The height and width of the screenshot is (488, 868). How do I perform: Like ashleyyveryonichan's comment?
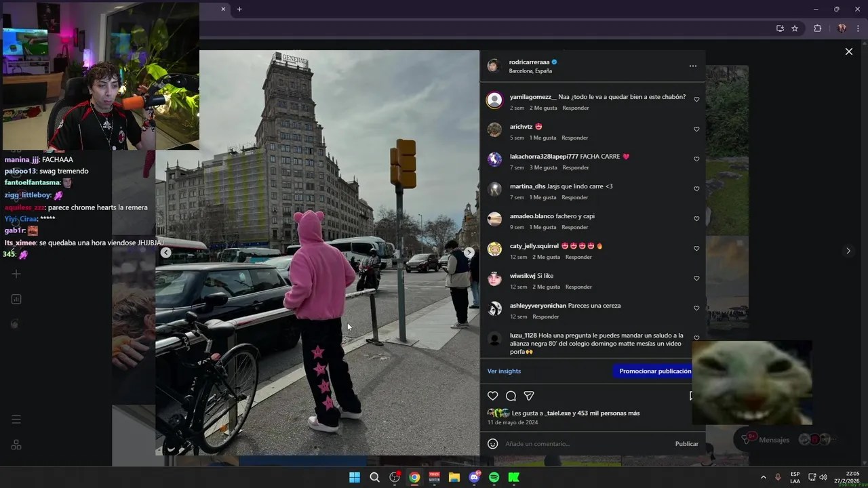point(696,308)
